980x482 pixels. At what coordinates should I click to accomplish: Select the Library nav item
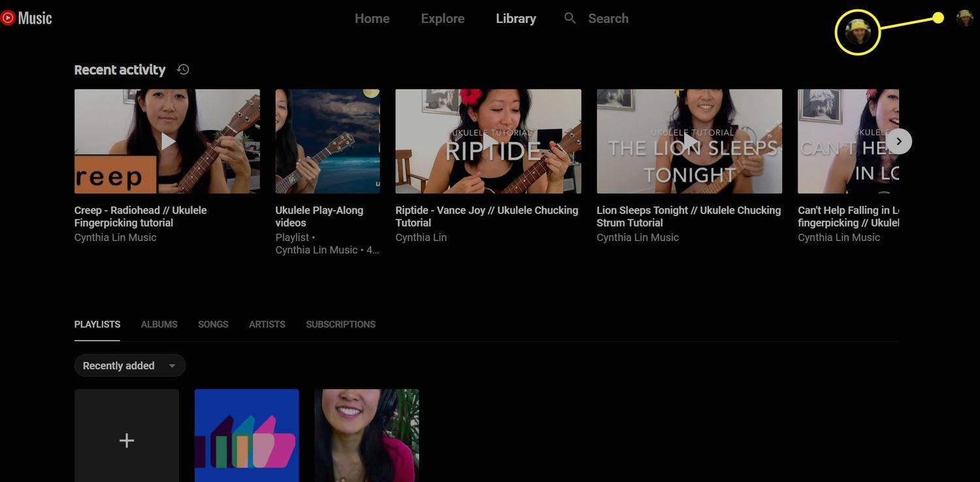(x=515, y=18)
